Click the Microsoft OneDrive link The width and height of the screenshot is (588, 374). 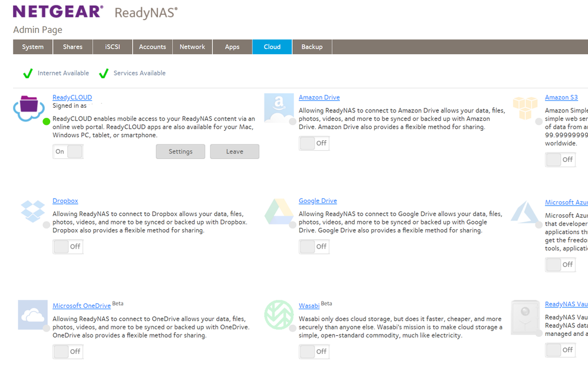click(x=82, y=306)
